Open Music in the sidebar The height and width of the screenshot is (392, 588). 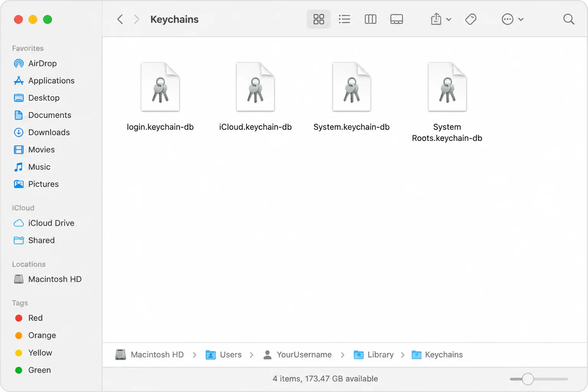[32, 167]
